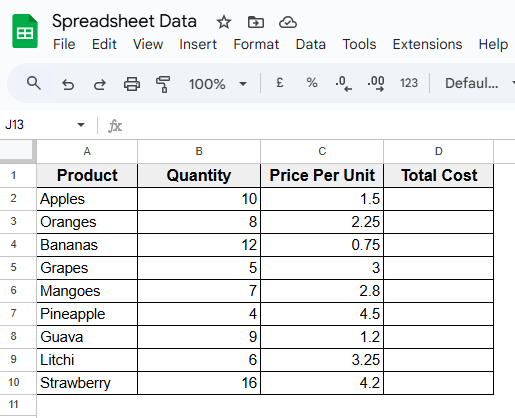Image resolution: width=515 pixels, height=418 pixels.
Task: Open the Format menu
Action: pyautogui.click(x=256, y=44)
